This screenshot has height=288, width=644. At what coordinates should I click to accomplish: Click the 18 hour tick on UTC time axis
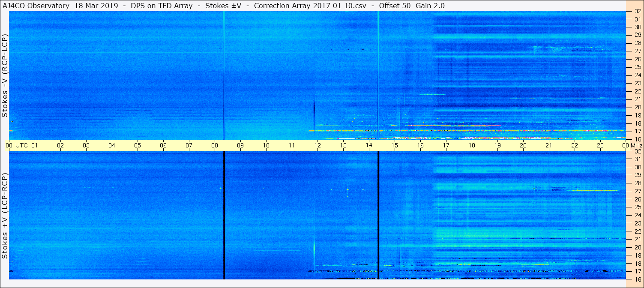(472, 145)
